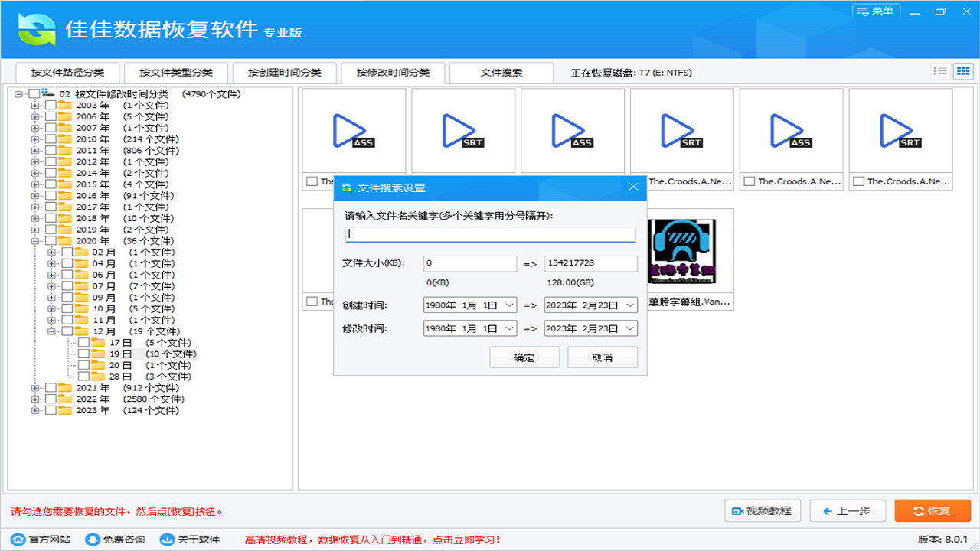Image resolution: width=980 pixels, height=551 pixels.
Task: Click the 确定 button in search dialog
Action: pos(524,357)
